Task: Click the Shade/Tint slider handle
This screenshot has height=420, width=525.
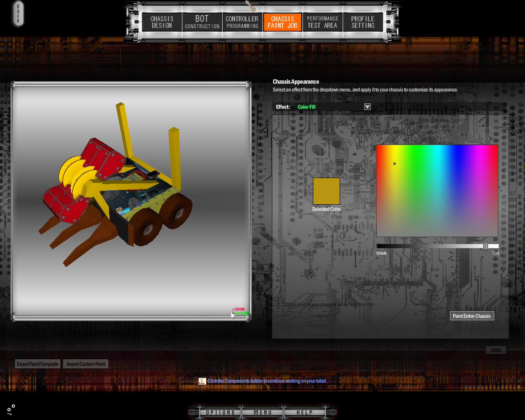Action: point(486,246)
